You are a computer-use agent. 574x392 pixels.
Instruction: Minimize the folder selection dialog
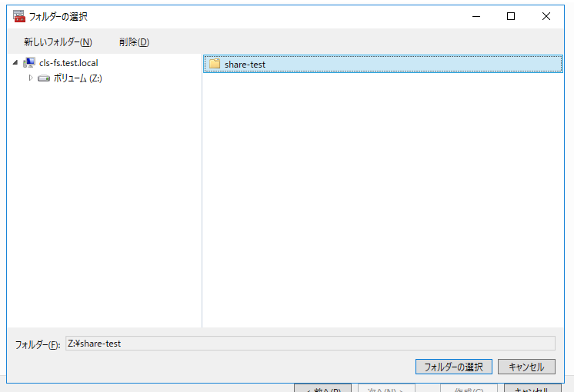click(476, 16)
